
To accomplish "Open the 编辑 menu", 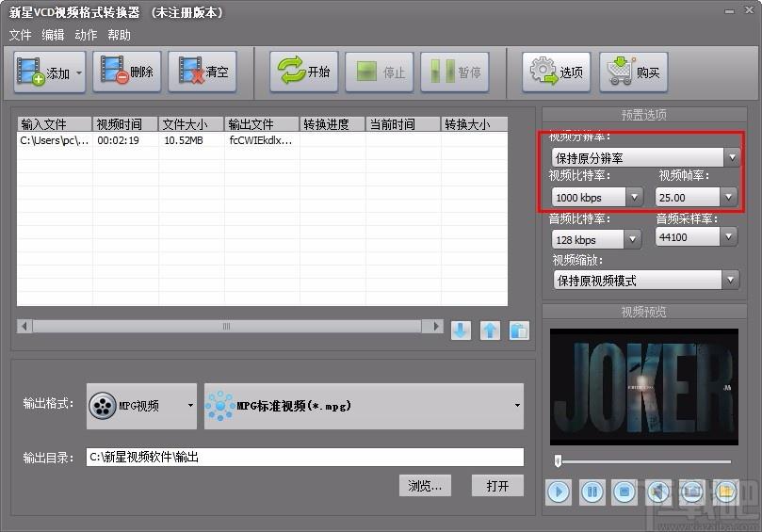I will coord(53,35).
